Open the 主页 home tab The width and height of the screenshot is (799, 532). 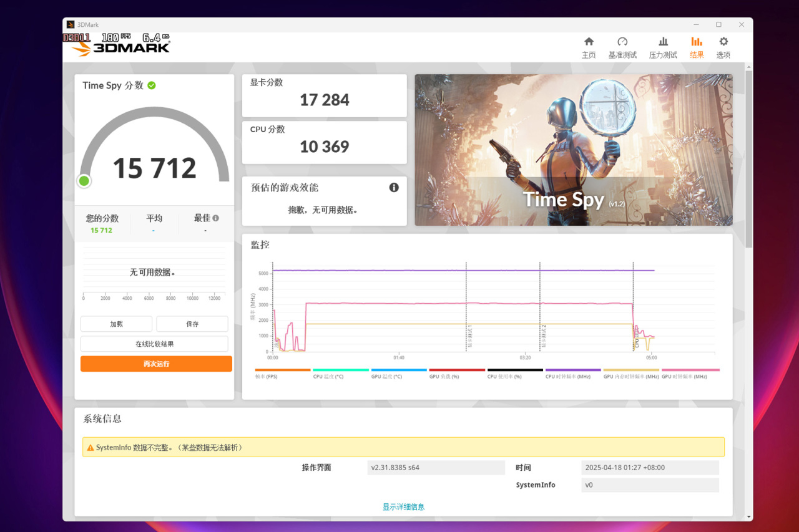click(589, 47)
